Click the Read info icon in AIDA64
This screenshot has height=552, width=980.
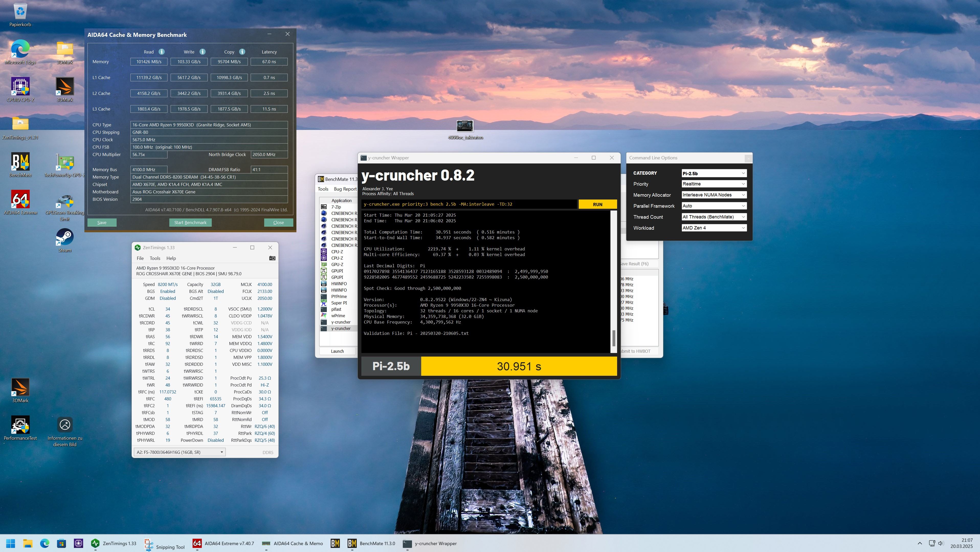coord(162,52)
